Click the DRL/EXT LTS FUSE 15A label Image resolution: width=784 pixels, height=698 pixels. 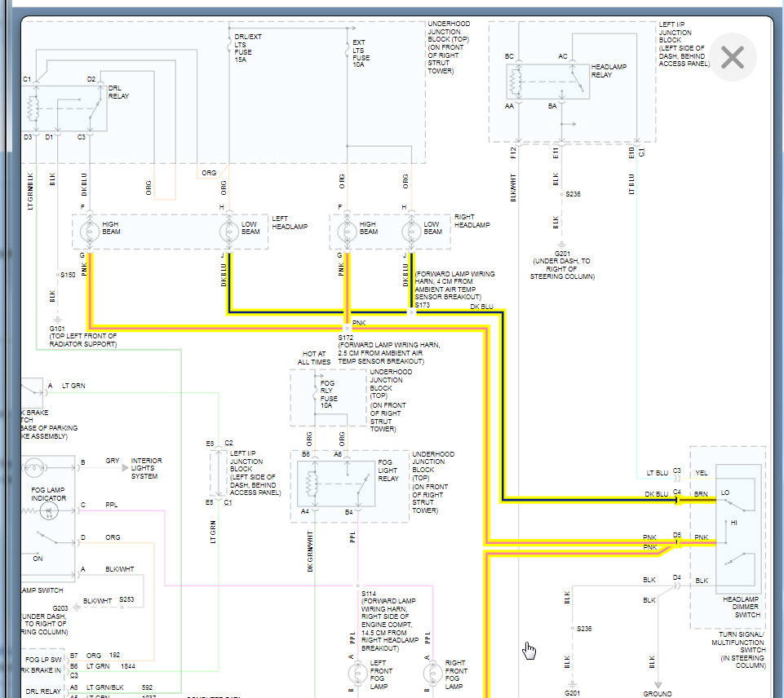(x=247, y=48)
